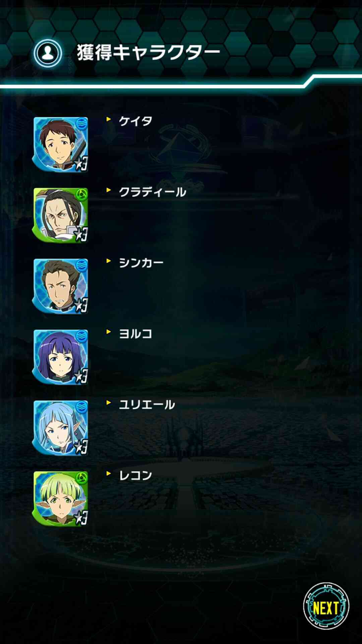This screenshot has width=362, height=644.
Task: Click the レコン name text
Action: pos(135,475)
